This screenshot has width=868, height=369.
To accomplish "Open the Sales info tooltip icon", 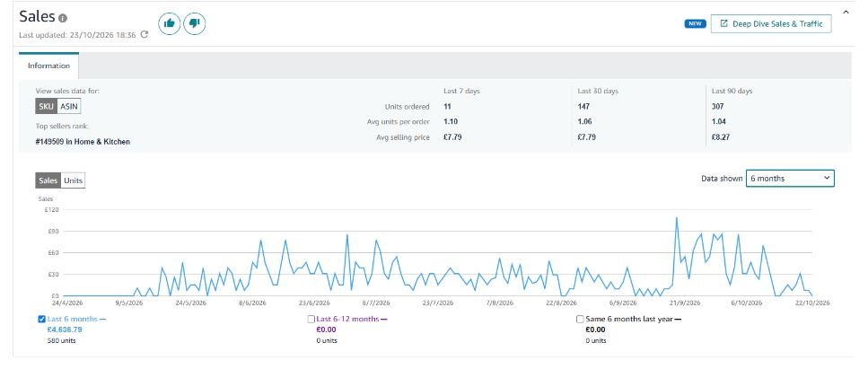I will coord(63,18).
